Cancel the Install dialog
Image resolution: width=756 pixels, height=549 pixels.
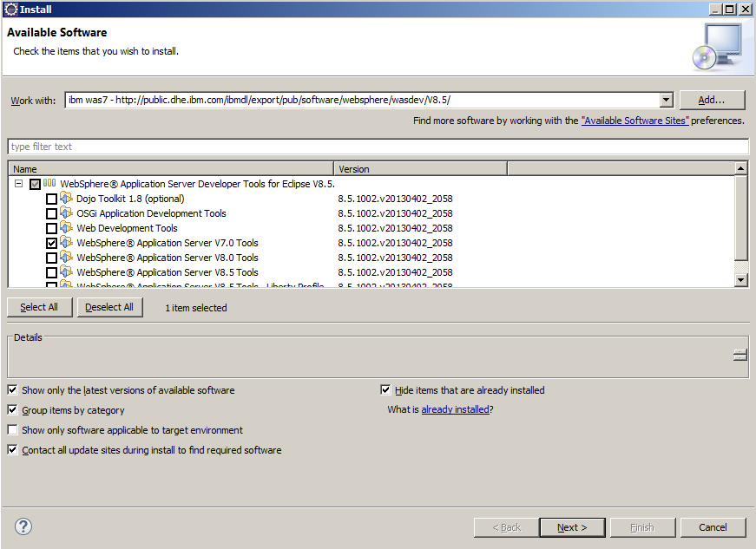click(713, 527)
